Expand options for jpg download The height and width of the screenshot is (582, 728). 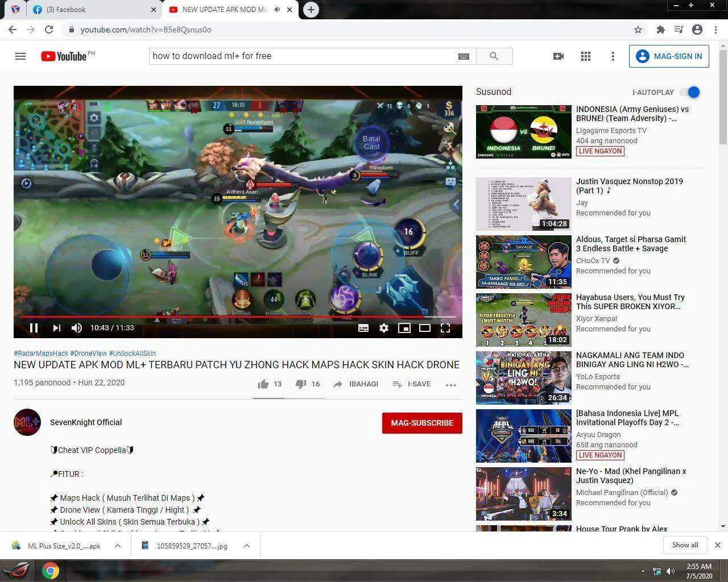pyautogui.click(x=247, y=546)
